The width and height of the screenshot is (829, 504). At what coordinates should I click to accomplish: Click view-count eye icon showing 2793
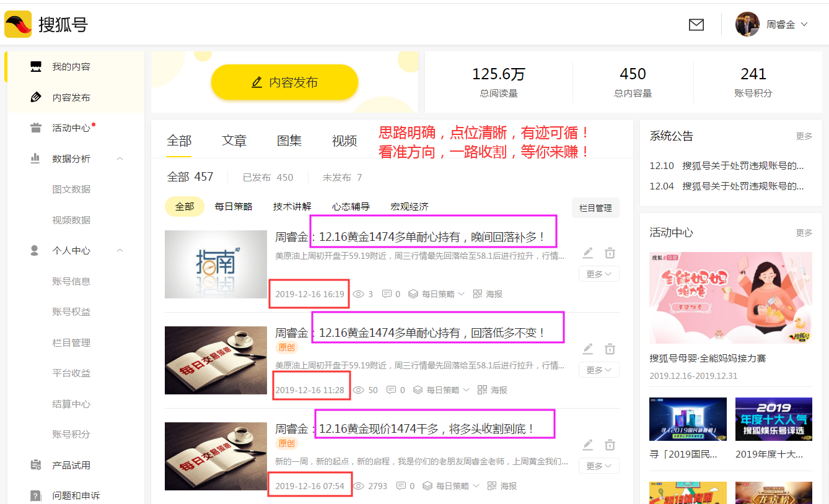point(359,486)
